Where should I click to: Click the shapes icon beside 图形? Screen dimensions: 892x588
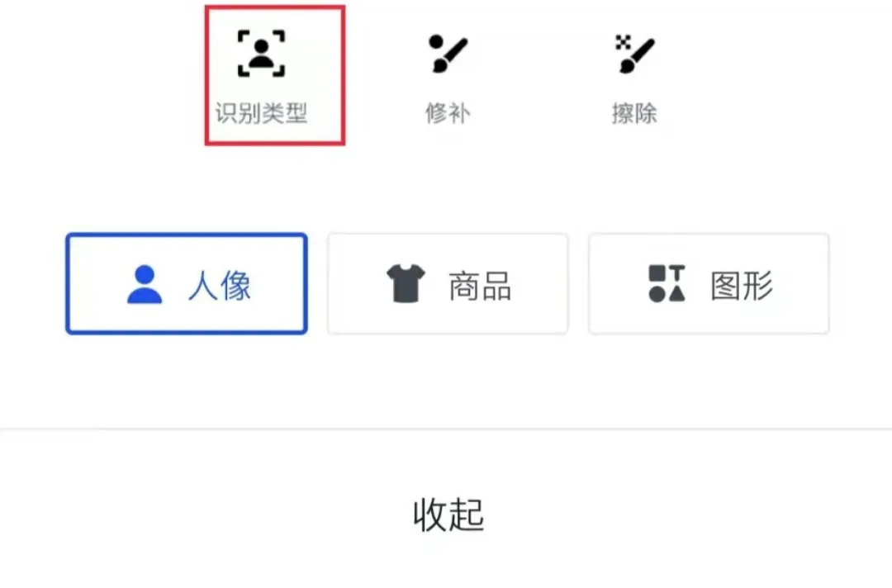[x=667, y=283]
